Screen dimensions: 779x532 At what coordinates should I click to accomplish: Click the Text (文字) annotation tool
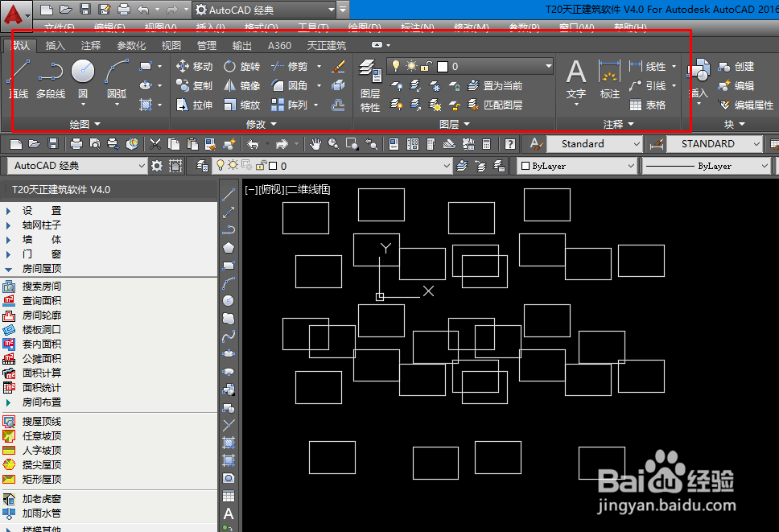(576, 80)
